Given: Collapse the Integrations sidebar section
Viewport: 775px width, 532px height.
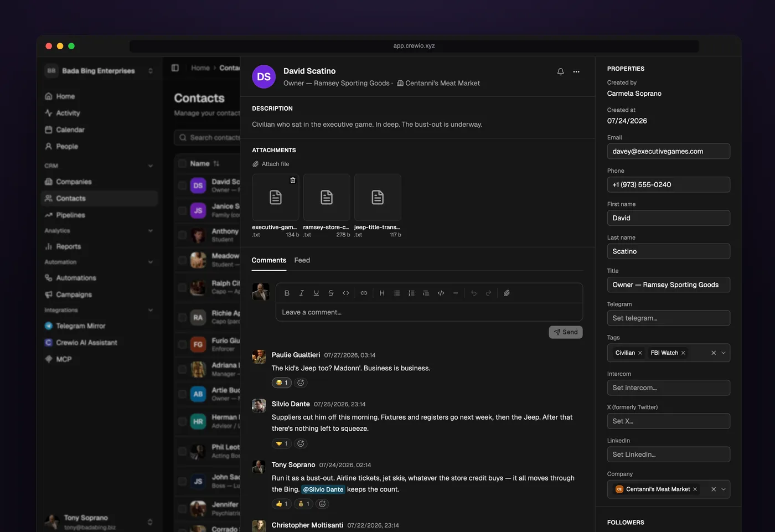Looking at the screenshot, I should (x=151, y=311).
